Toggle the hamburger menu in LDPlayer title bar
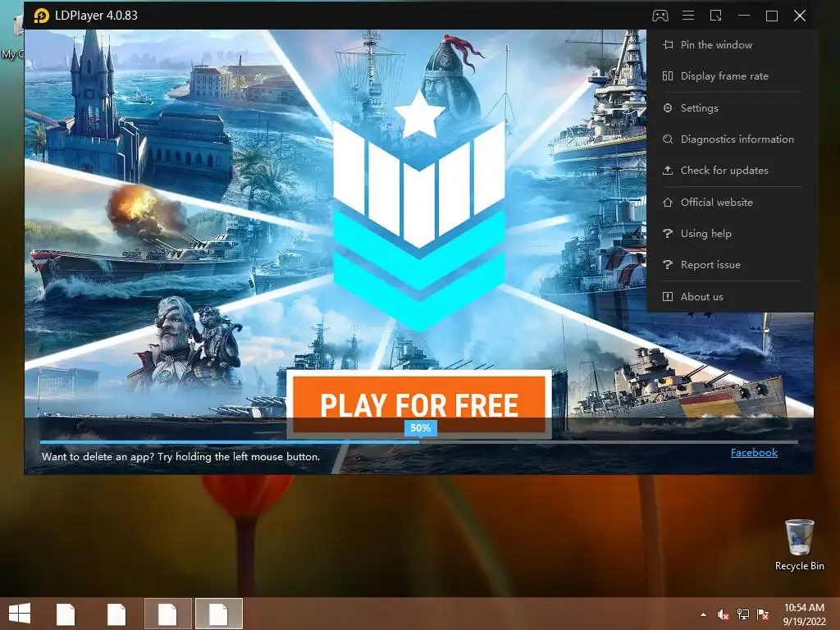Image resolution: width=840 pixels, height=630 pixels. click(688, 16)
